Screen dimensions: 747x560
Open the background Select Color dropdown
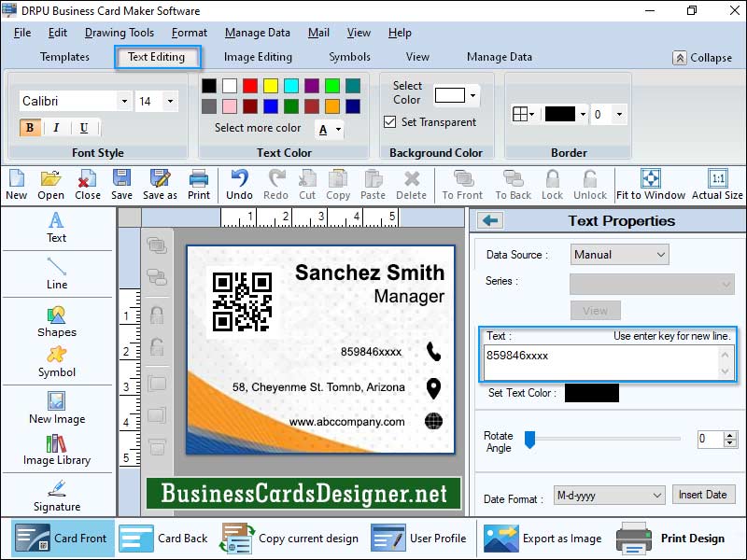click(472, 95)
